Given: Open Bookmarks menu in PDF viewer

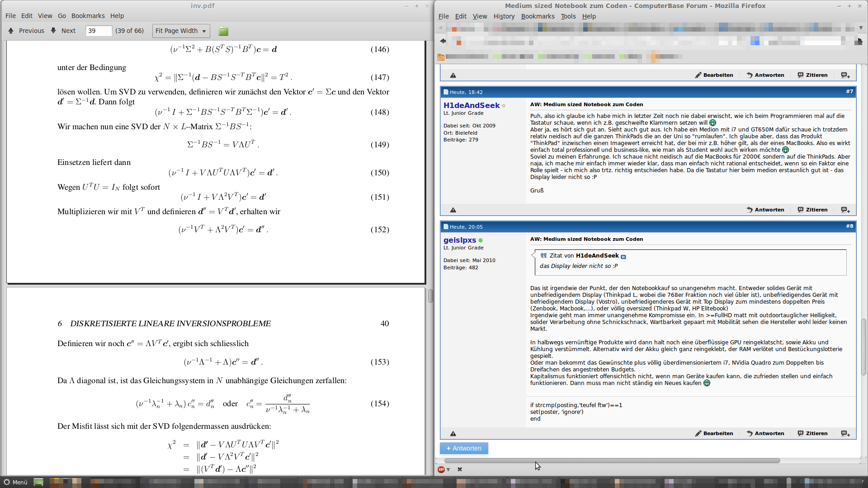Looking at the screenshot, I should pos(88,16).
